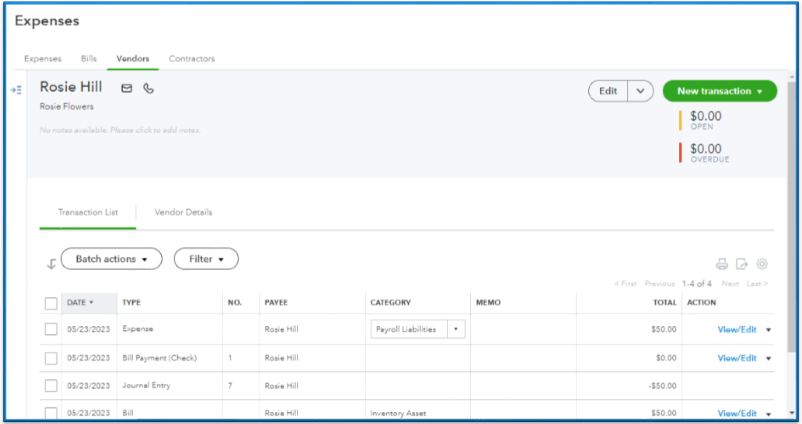Open the Batch actions dropdown
This screenshot has width=802, height=424.
coord(111,259)
